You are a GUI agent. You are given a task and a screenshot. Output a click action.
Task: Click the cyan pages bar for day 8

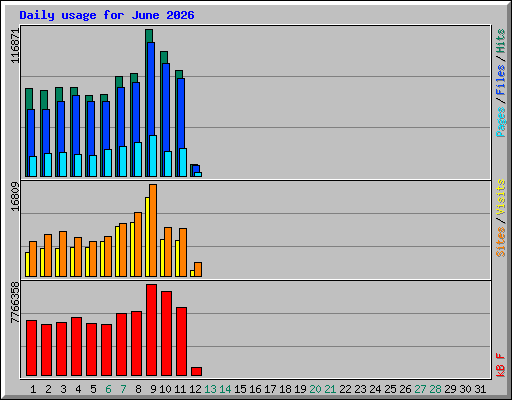coord(138,159)
